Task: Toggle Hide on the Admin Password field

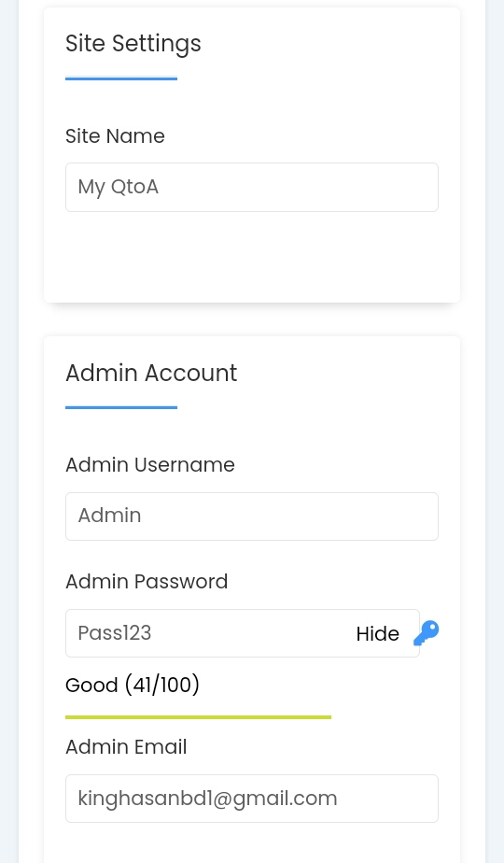Action: 377,633
